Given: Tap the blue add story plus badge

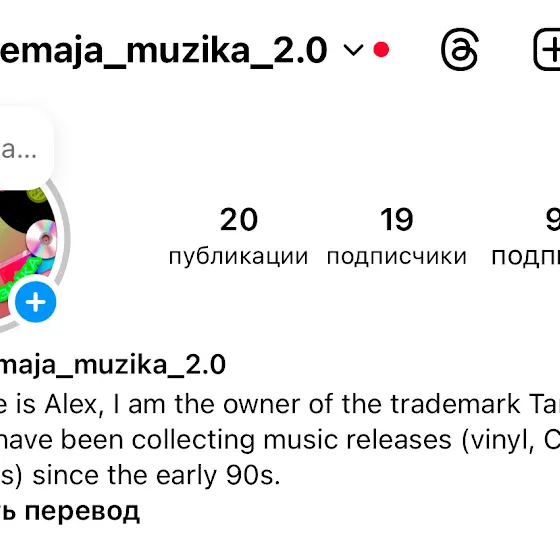Looking at the screenshot, I should 36,302.
